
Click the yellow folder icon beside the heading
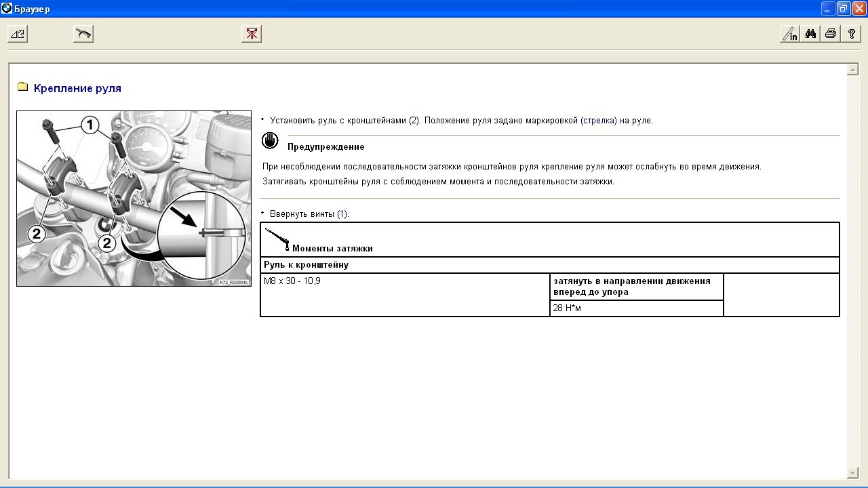coord(22,87)
